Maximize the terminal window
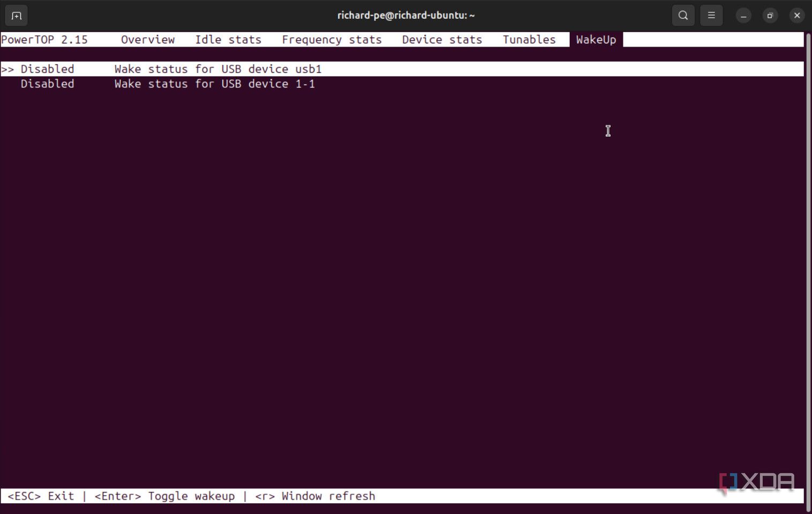Viewport: 812px width, 514px height. (x=770, y=16)
